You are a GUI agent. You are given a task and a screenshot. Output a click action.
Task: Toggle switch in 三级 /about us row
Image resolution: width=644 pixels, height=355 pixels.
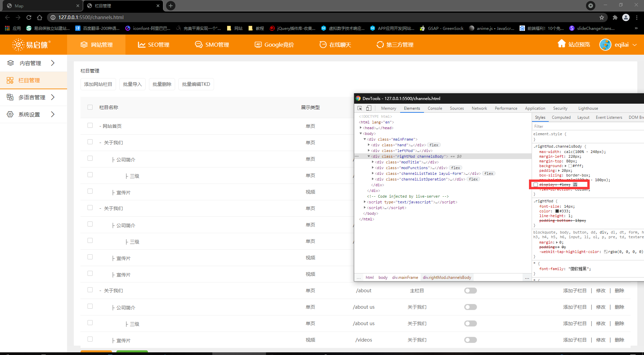[x=471, y=323]
